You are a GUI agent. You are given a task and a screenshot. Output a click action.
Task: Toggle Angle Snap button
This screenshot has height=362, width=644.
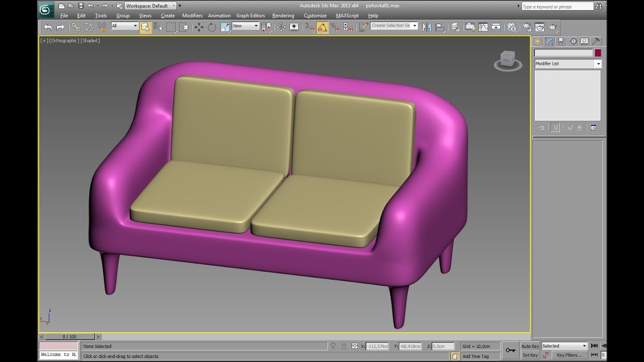coord(323,27)
